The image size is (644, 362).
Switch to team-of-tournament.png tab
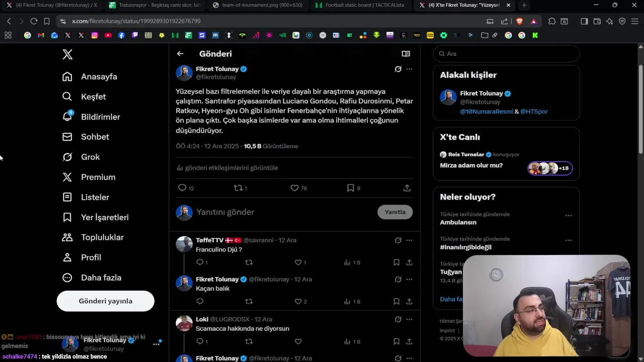[257, 5]
